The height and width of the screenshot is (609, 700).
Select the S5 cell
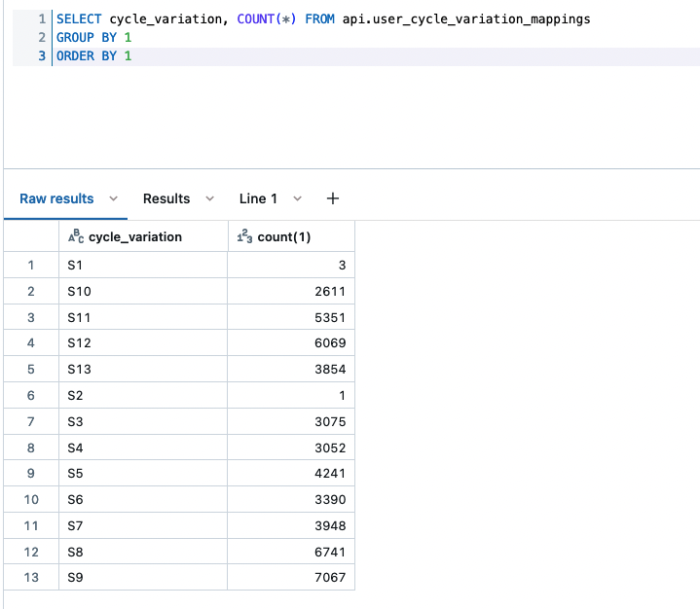tap(143, 473)
